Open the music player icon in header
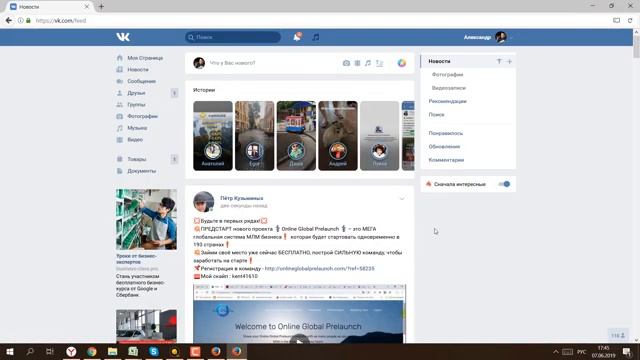 pyautogui.click(x=316, y=37)
